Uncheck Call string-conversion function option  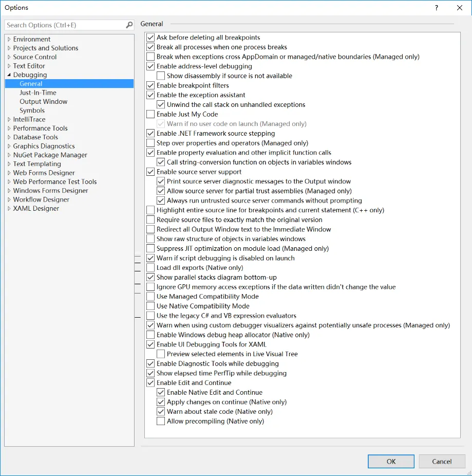161,162
